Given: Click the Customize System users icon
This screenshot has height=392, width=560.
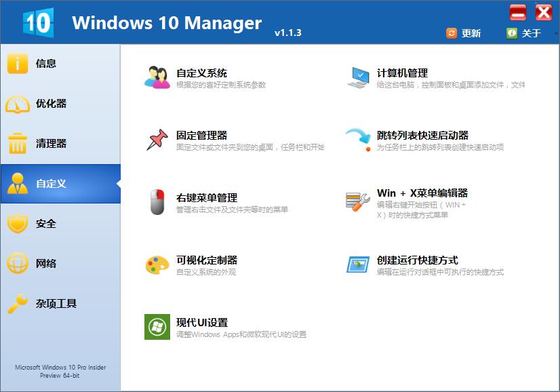Looking at the screenshot, I should [157, 77].
